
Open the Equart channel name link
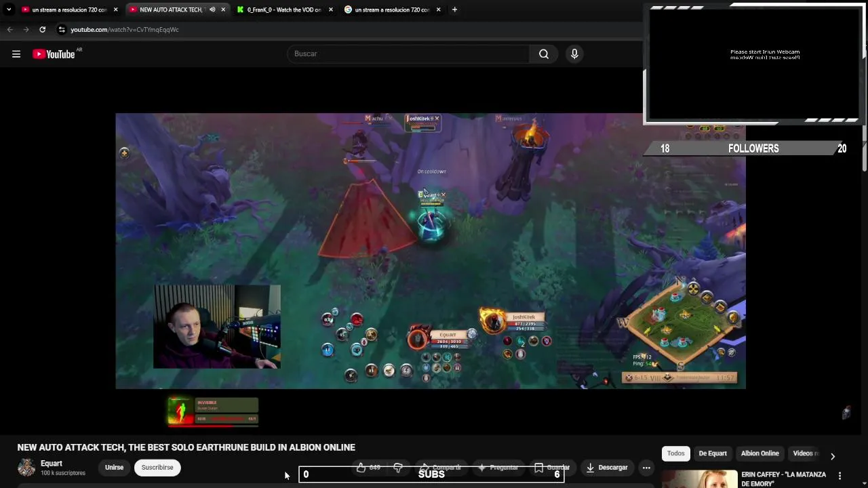(x=52, y=464)
